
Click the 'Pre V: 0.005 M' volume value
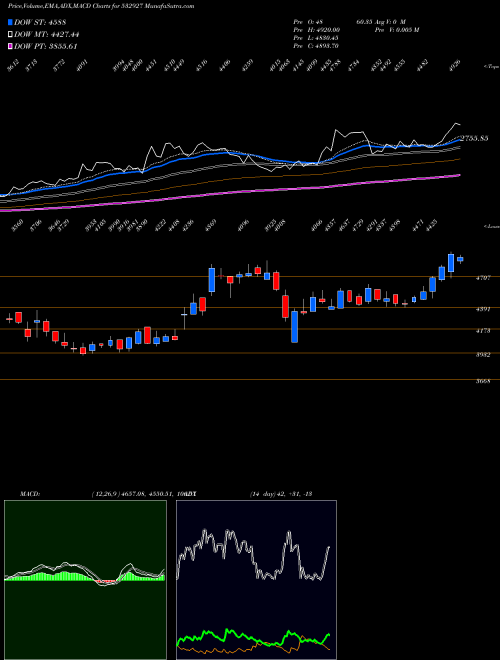pyautogui.click(x=397, y=30)
